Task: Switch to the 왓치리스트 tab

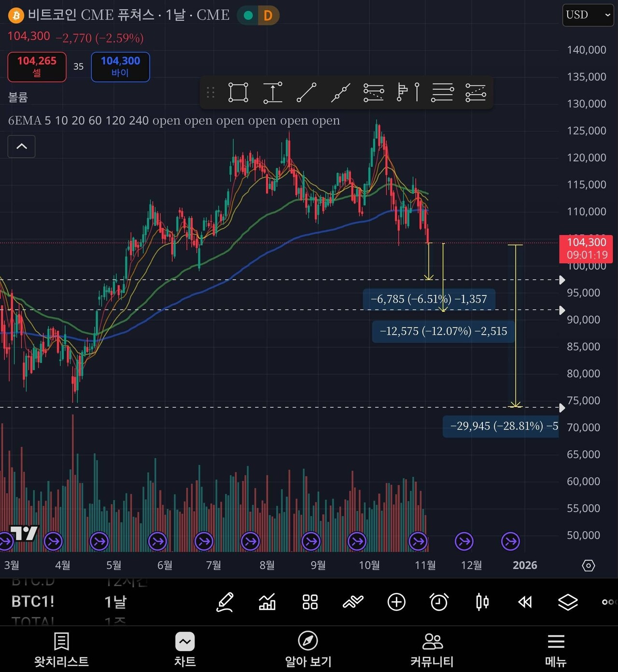Action: [x=61, y=649]
